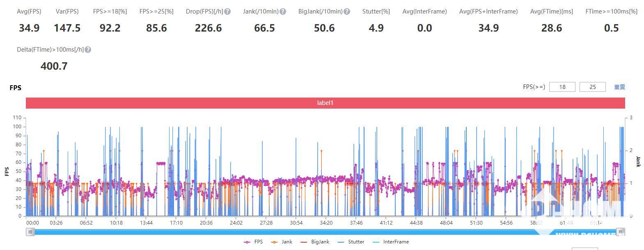The height and width of the screenshot is (250, 644).
Task: Click the FPS threshold field showing 25
Action: pos(592,87)
